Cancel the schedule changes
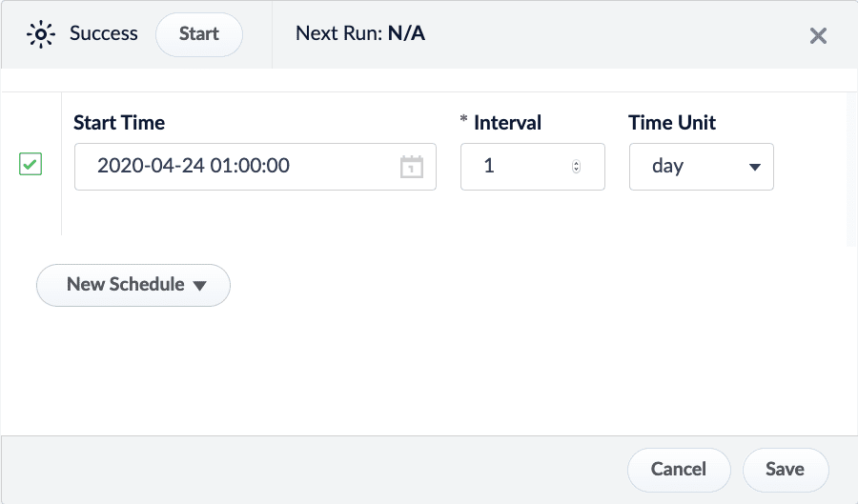Image resolution: width=858 pixels, height=504 pixels. click(678, 469)
